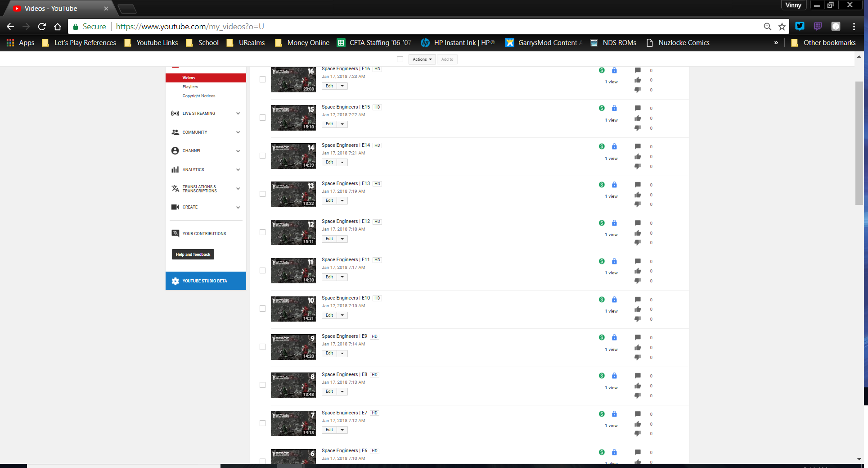Click the Translations & Transcriptions icon
868x468 pixels.
175,189
